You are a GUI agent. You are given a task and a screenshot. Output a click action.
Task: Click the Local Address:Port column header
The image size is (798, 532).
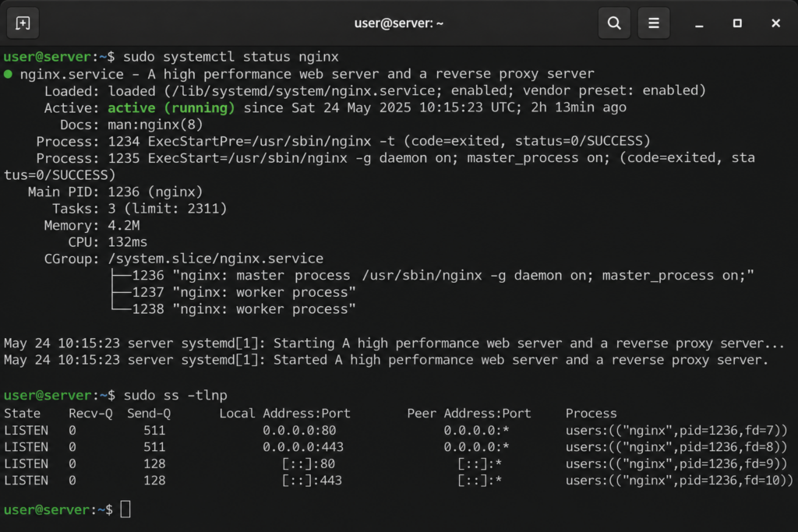285,414
